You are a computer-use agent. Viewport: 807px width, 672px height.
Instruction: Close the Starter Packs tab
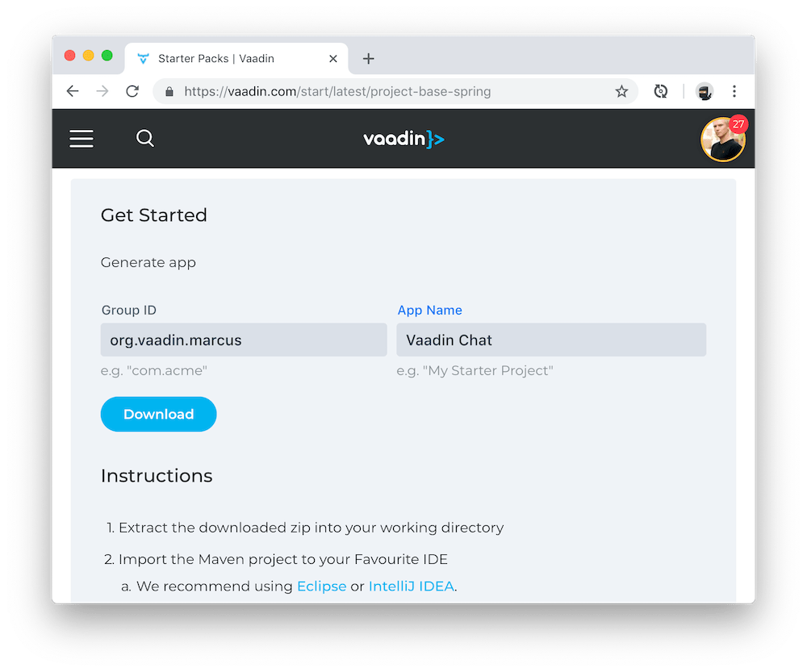(332, 58)
